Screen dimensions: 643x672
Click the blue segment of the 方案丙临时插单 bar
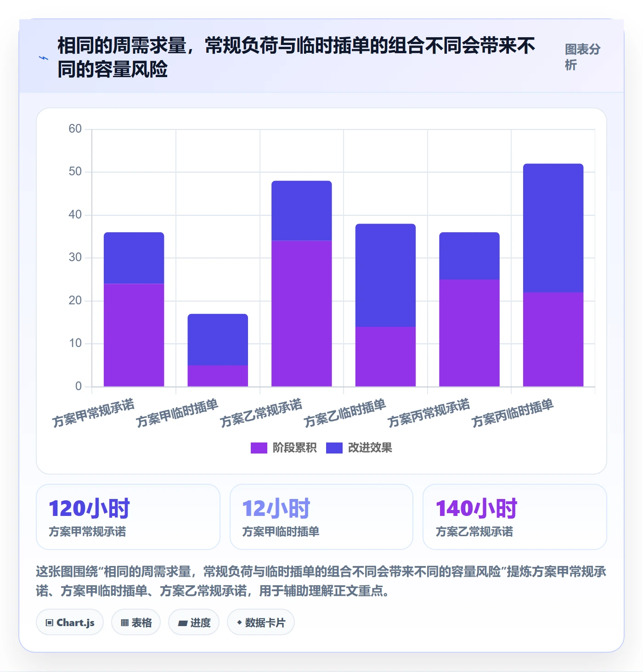[x=553, y=228]
